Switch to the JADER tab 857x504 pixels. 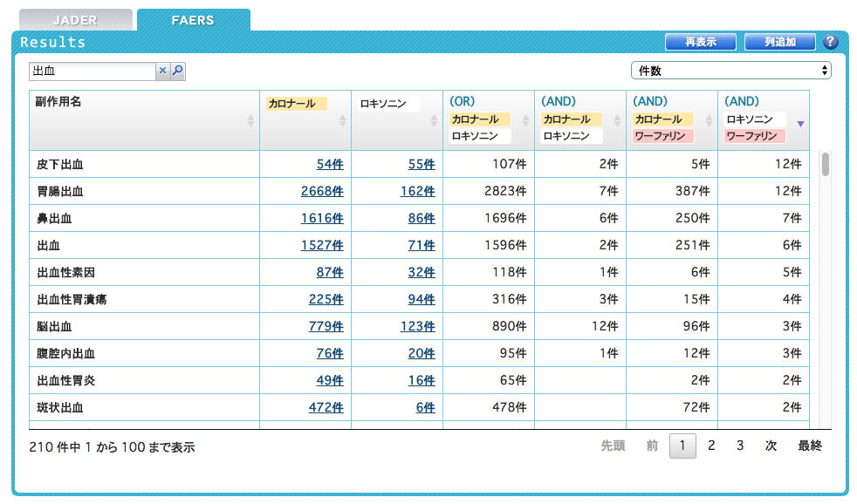click(75, 20)
